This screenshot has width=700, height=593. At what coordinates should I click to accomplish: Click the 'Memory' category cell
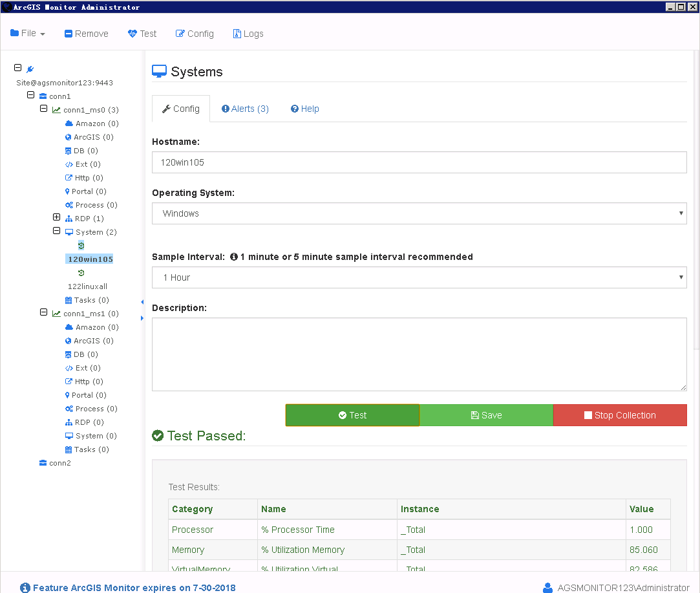pyautogui.click(x=213, y=550)
